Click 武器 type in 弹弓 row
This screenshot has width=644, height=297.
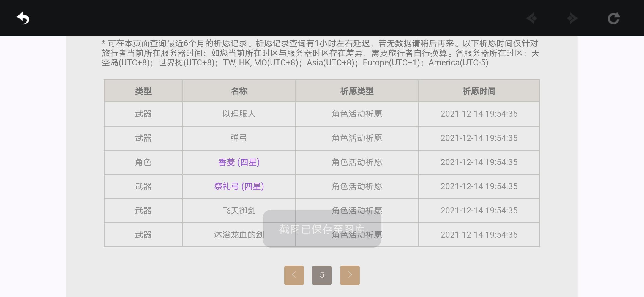click(143, 138)
